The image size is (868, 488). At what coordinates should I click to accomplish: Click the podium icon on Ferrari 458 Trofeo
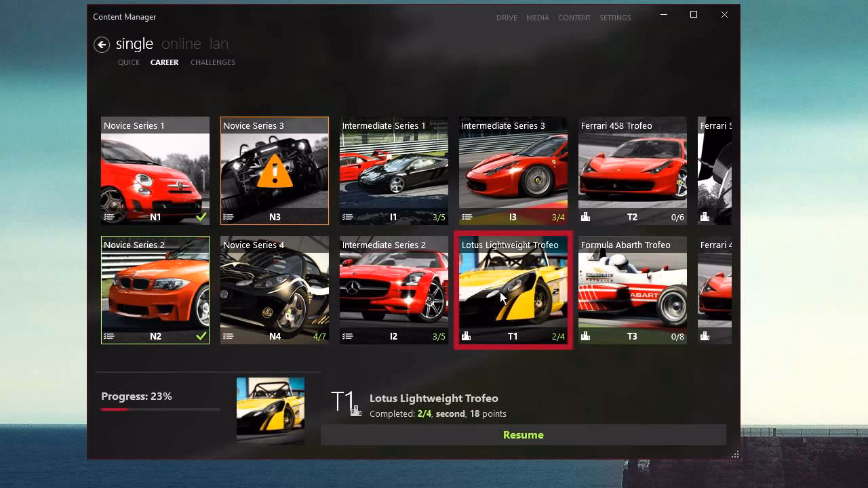pyautogui.click(x=585, y=217)
